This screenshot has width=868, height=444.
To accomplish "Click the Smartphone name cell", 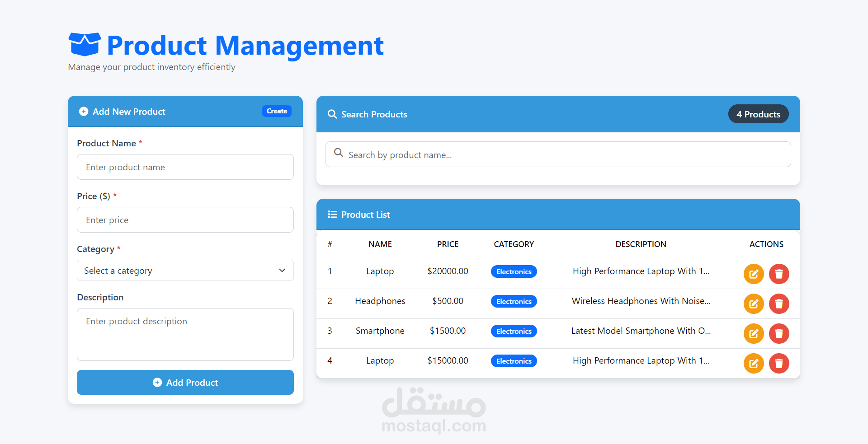I will pyautogui.click(x=380, y=331).
